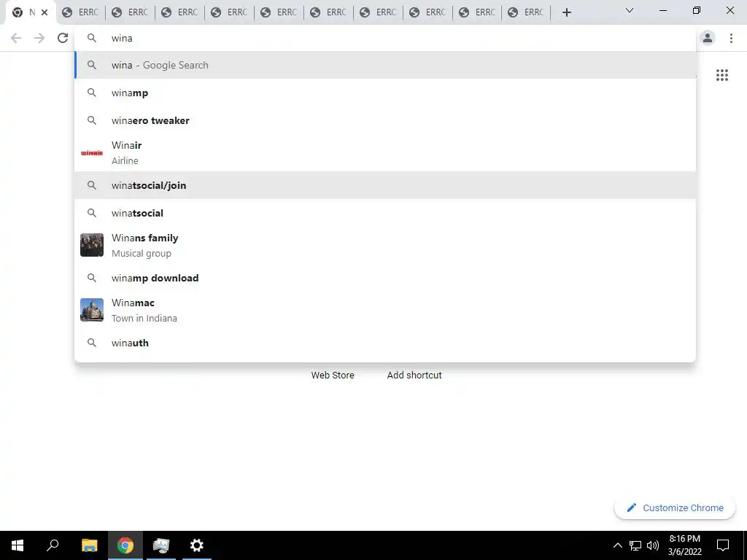
Task: Click the Winans family photo thumbnail
Action: coord(92,245)
